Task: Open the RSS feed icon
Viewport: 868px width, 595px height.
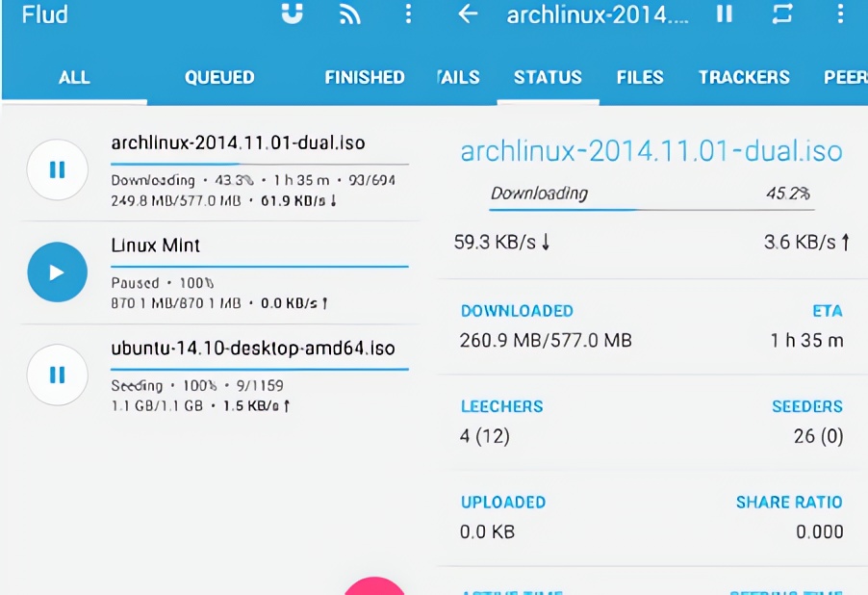Action: click(x=350, y=14)
